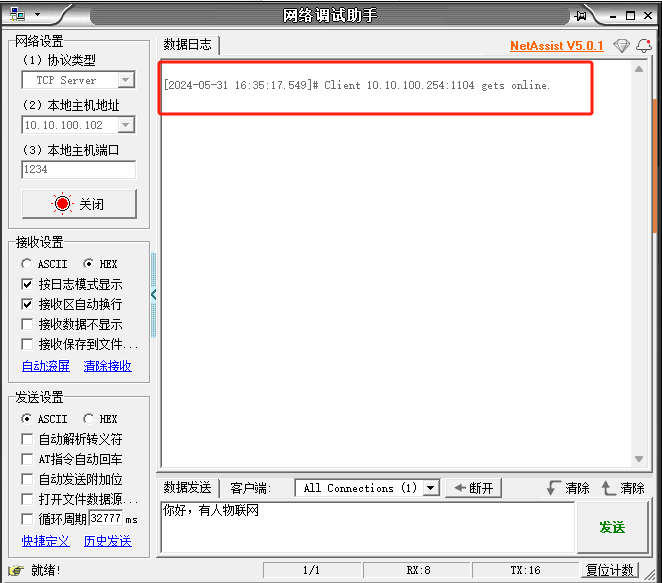Viewport: 662px width, 583px height.
Task: Enable AT指令自动回车 checkbox
Action: (x=27, y=459)
